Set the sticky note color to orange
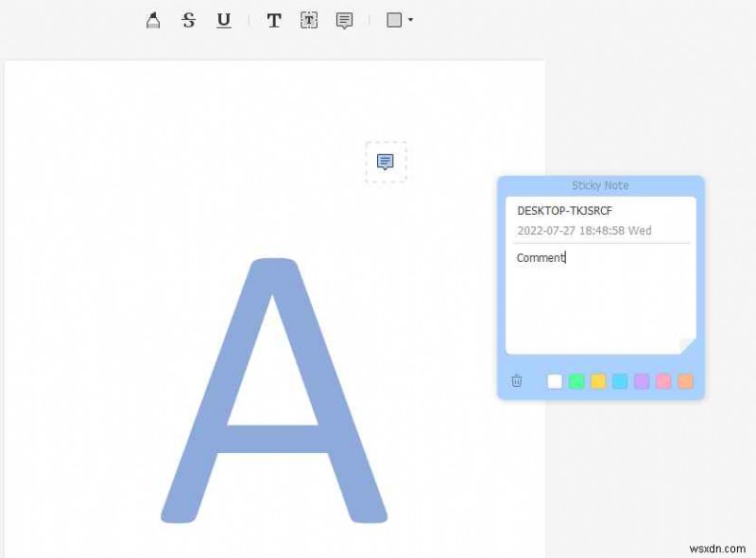Image resolution: width=756 pixels, height=558 pixels. point(685,381)
